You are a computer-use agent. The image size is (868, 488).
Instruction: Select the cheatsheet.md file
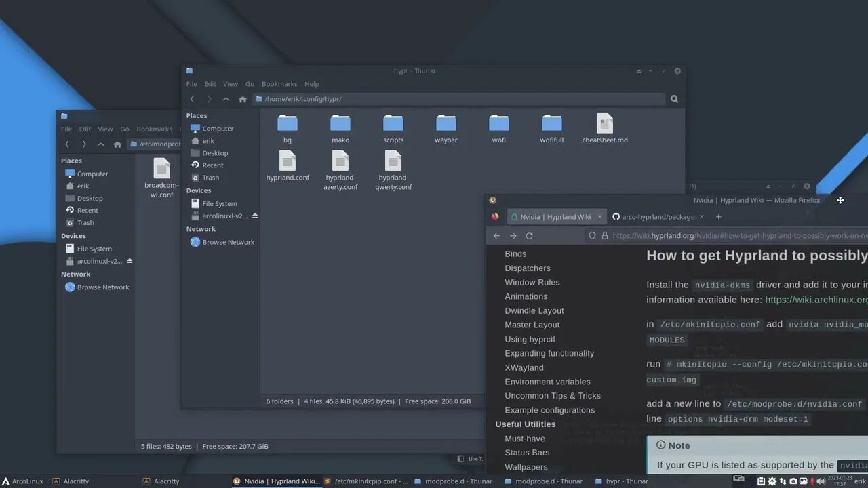pyautogui.click(x=605, y=129)
